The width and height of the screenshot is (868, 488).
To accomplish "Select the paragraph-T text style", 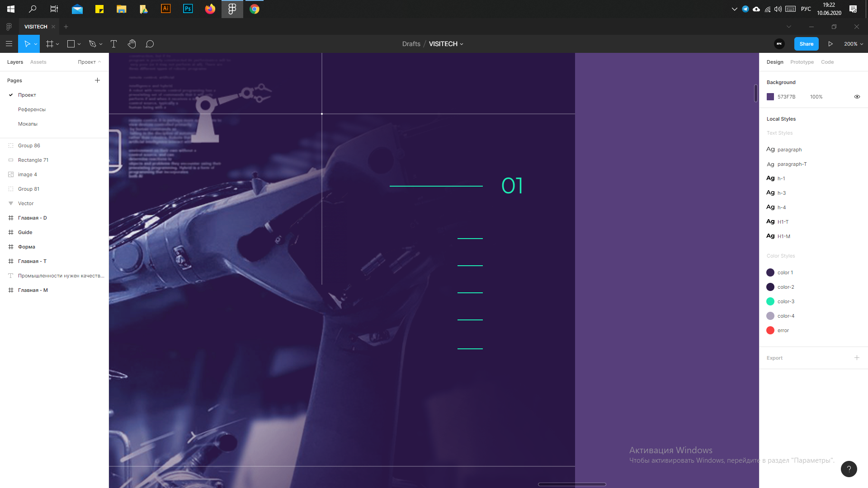I will point(787,164).
